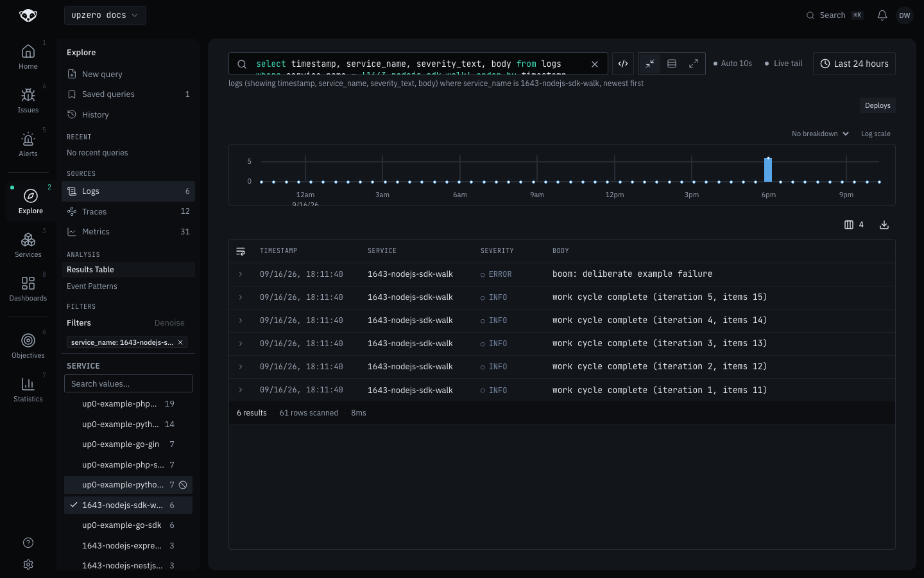This screenshot has width=924, height=578.
Task: Download results with the download icon
Action: [884, 225]
